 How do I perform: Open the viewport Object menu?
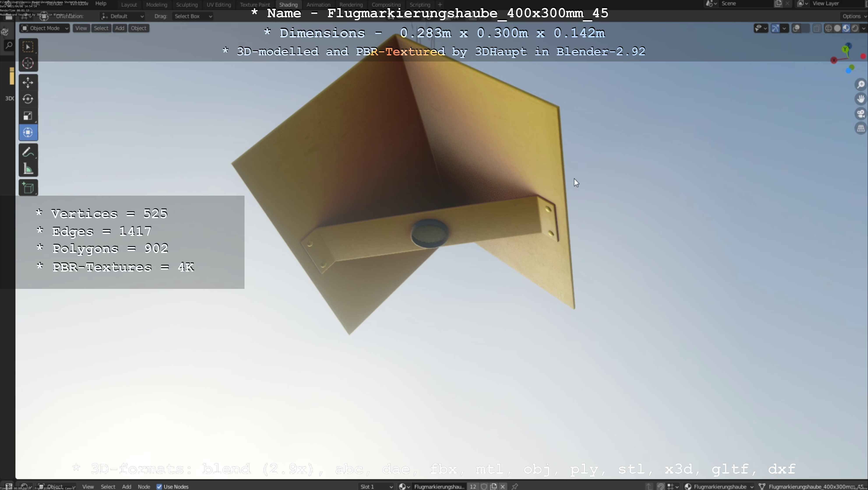point(139,28)
